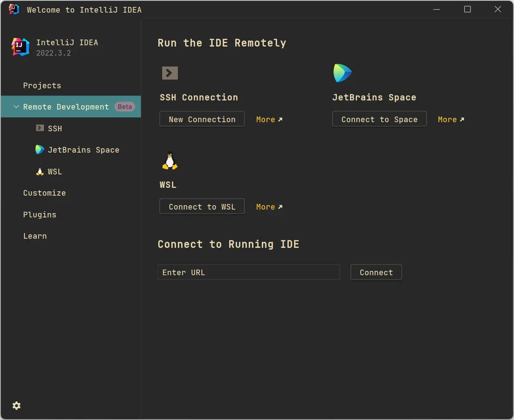Open settings via the gear icon
This screenshot has width=514, height=420.
pyautogui.click(x=17, y=406)
